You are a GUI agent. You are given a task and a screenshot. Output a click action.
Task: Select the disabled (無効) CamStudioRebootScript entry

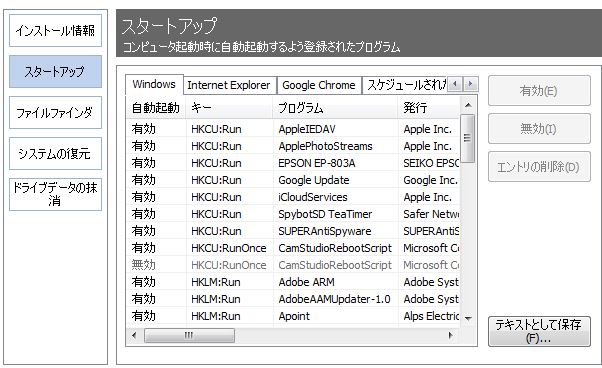click(293, 265)
